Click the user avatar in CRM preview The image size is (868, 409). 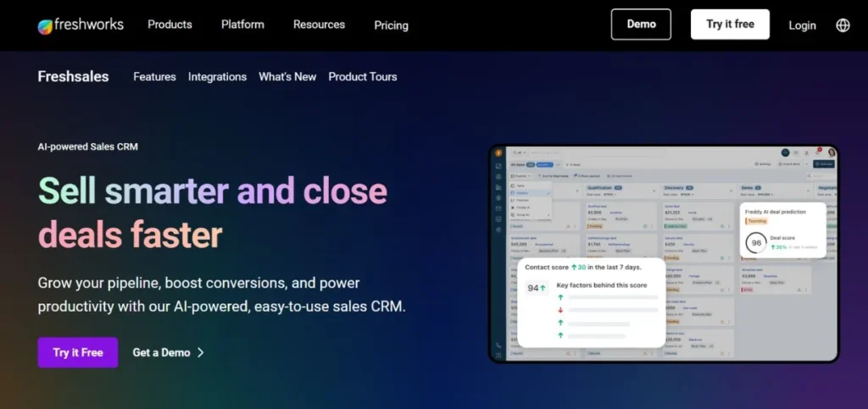(x=831, y=152)
